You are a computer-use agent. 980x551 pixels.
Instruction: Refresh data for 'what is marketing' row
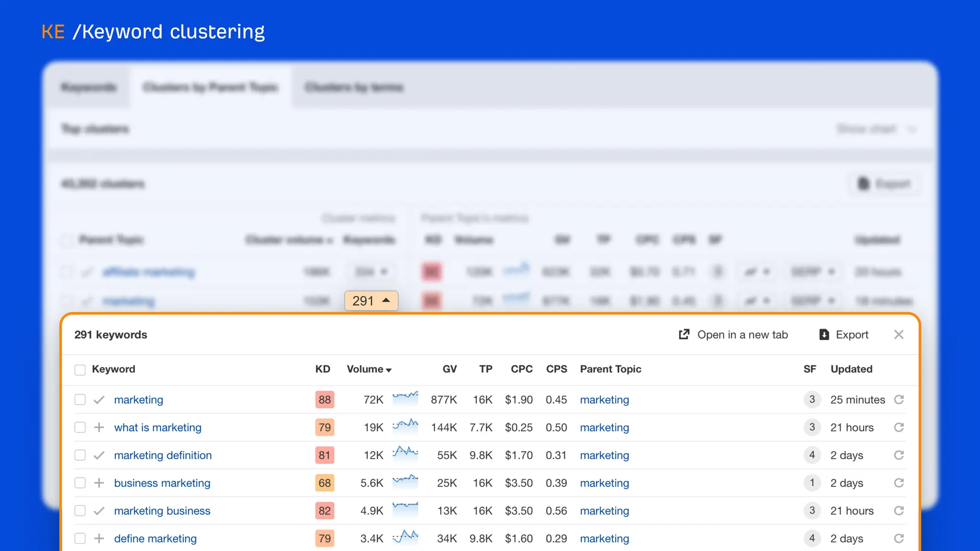899,428
